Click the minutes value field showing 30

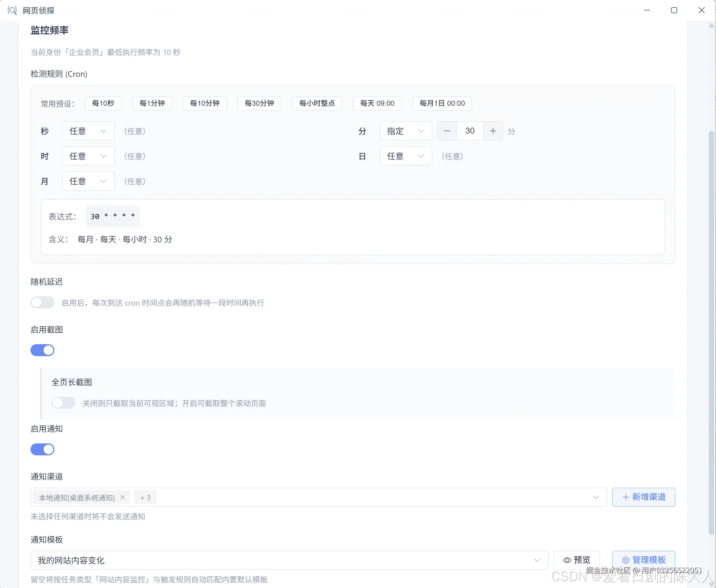pyautogui.click(x=470, y=131)
